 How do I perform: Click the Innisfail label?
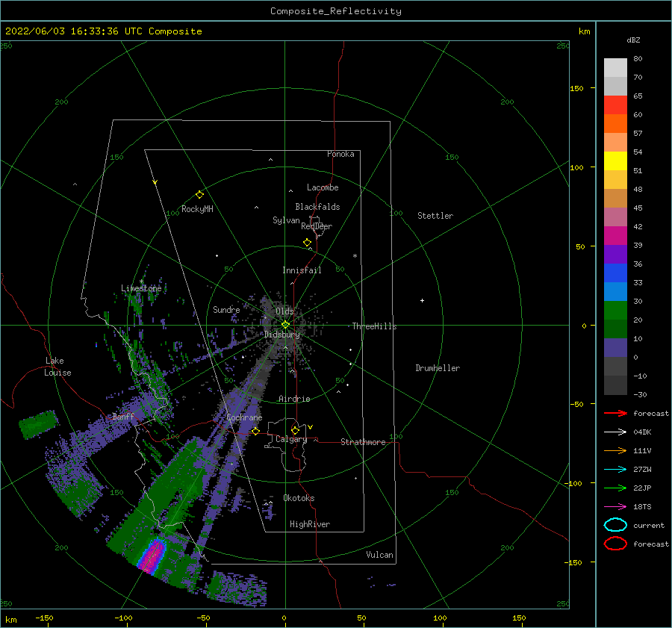pyautogui.click(x=302, y=270)
